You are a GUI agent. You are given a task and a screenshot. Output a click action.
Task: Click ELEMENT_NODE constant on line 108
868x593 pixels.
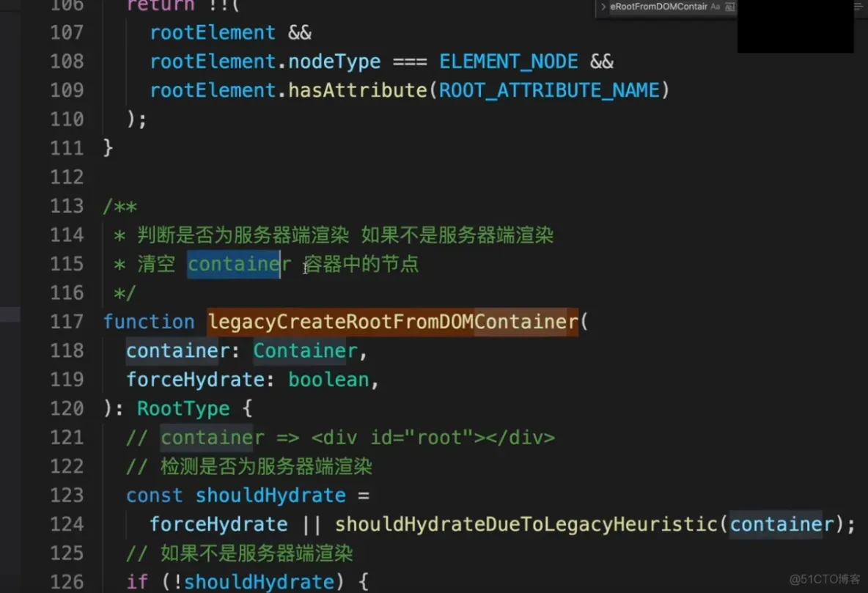508,61
